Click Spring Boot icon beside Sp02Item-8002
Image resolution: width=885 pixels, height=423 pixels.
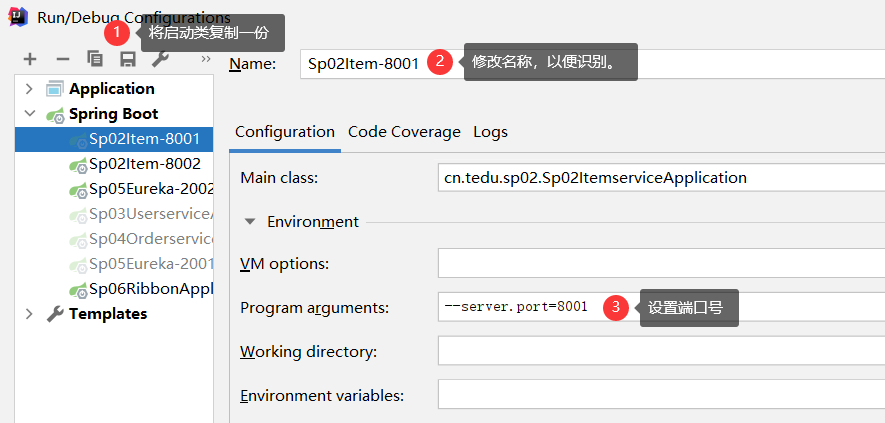[77, 164]
